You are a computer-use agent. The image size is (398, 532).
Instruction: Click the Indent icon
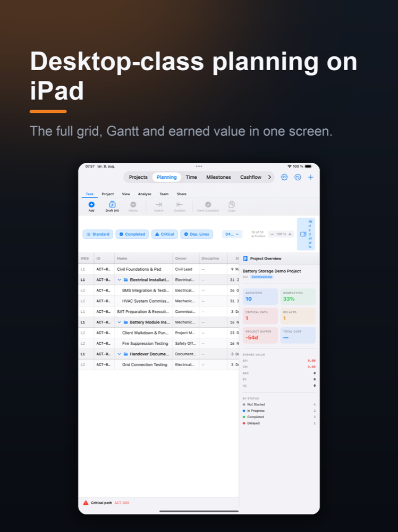(159, 205)
